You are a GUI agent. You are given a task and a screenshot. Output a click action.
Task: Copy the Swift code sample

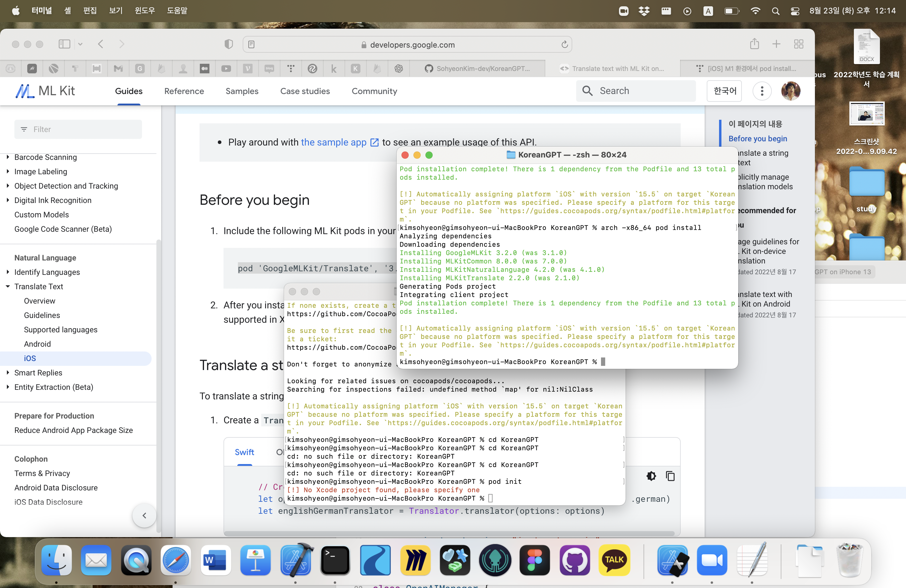670,476
